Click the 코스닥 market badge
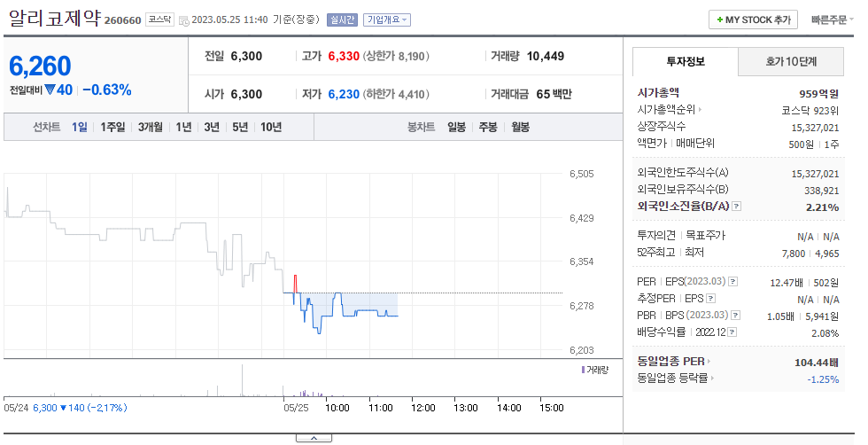868x445 pixels. click(x=160, y=20)
